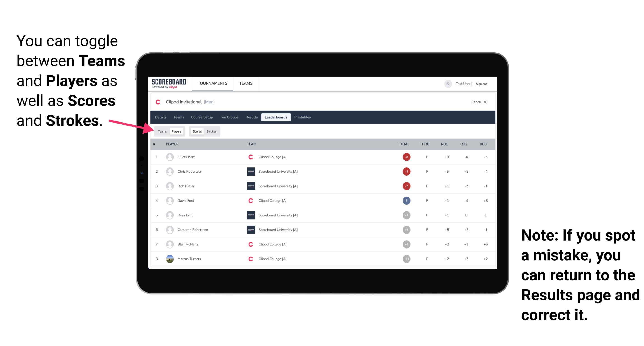Toggle to Players leaderboard view

(x=177, y=131)
